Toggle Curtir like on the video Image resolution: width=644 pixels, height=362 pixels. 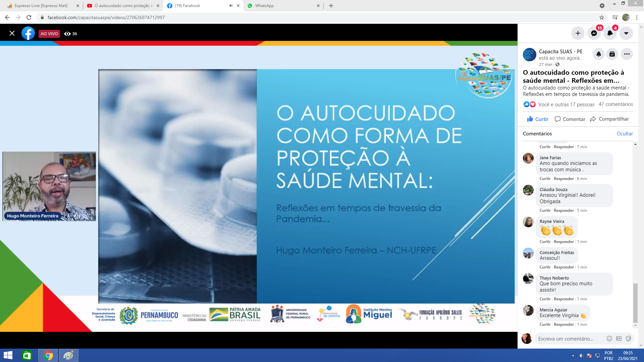click(538, 119)
